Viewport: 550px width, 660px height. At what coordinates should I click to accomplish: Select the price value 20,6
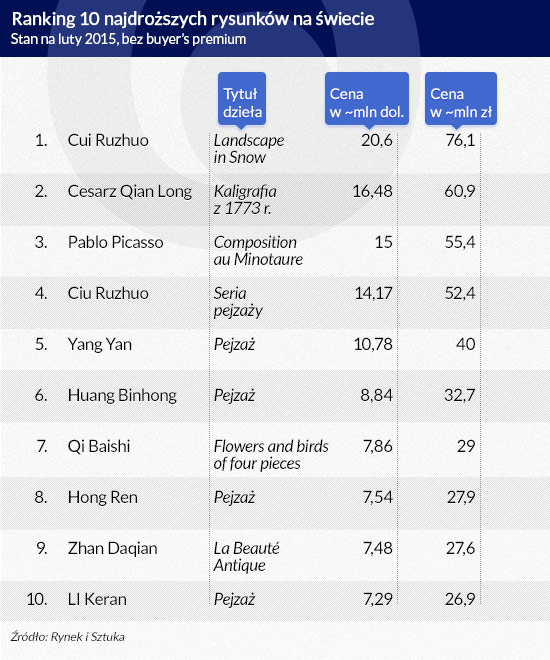(377, 140)
